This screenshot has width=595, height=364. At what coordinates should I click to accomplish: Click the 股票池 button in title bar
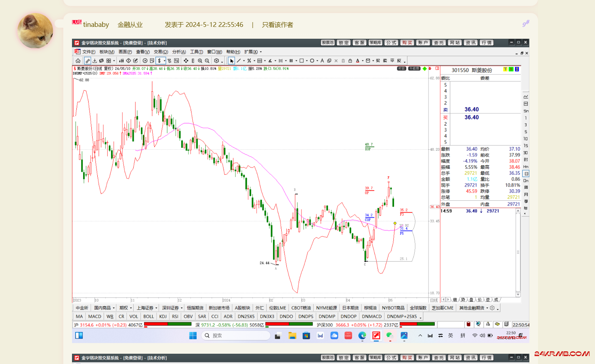click(328, 42)
